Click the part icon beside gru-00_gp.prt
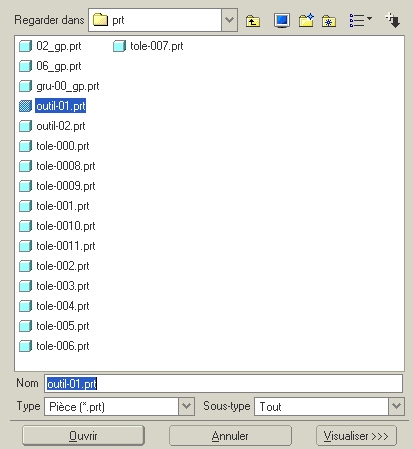Viewport: 413px width, 449px height. click(x=25, y=86)
